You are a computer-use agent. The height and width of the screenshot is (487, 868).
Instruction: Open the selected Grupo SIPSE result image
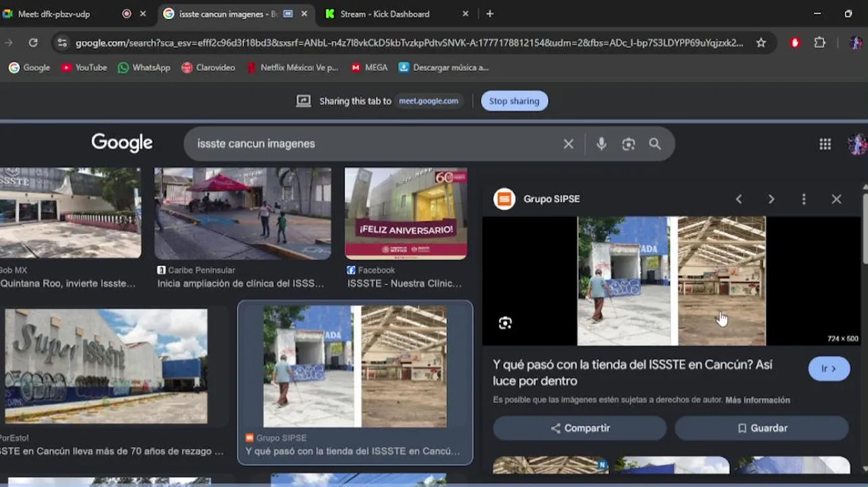tap(355, 366)
